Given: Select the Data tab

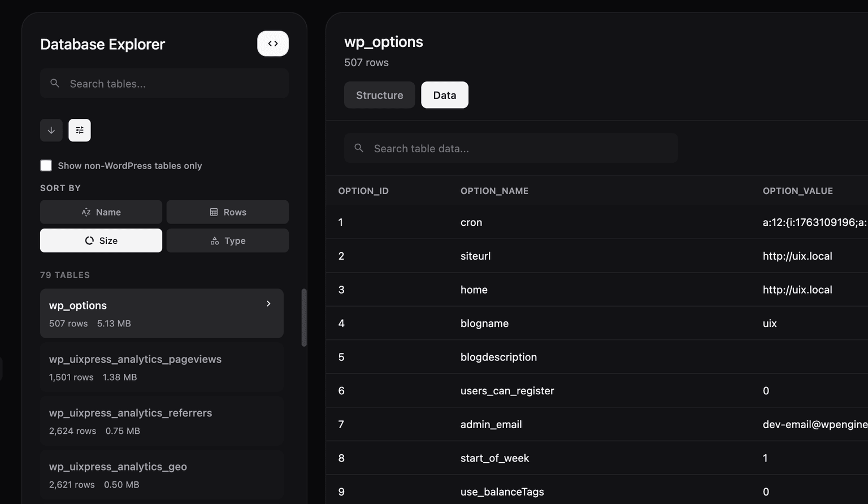Looking at the screenshot, I should point(444,95).
